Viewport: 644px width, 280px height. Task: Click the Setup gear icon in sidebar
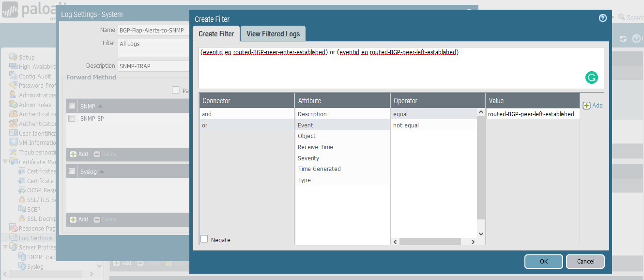pyautogui.click(x=14, y=57)
